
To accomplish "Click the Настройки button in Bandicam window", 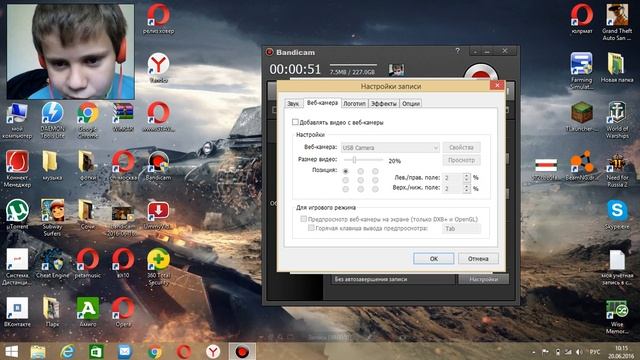I will coord(483,279).
